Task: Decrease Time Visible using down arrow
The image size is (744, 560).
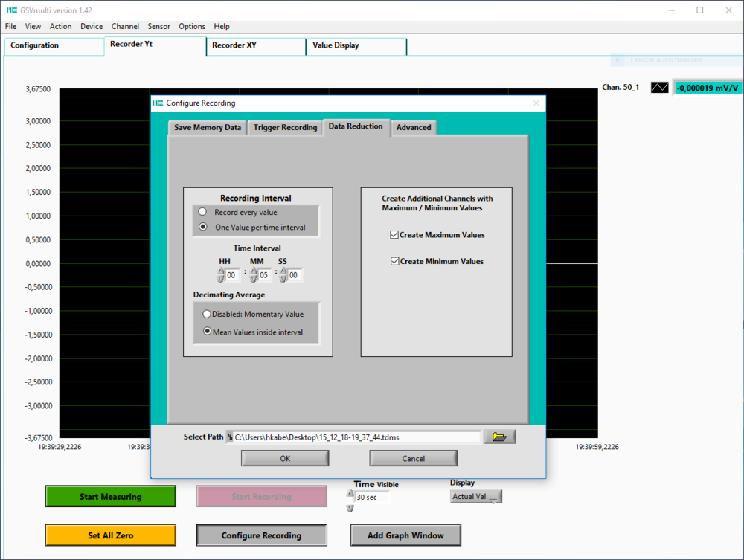Action: [x=350, y=509]
